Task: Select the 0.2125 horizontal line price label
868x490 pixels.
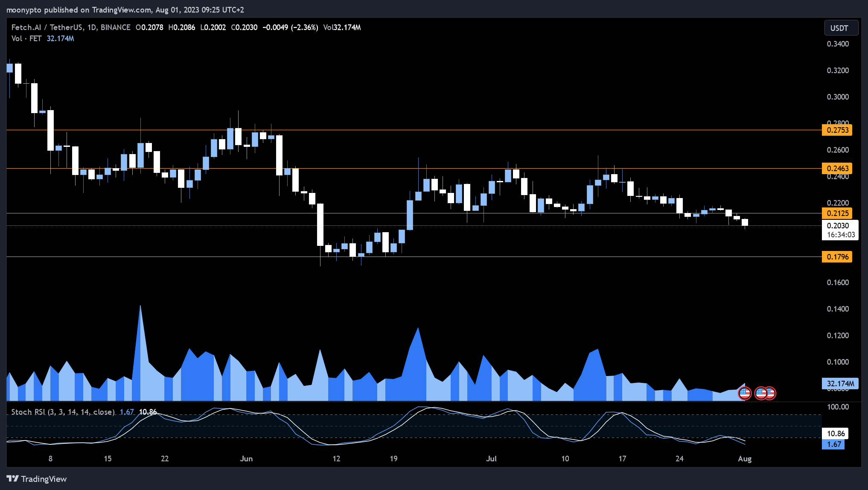Action: 837,213
